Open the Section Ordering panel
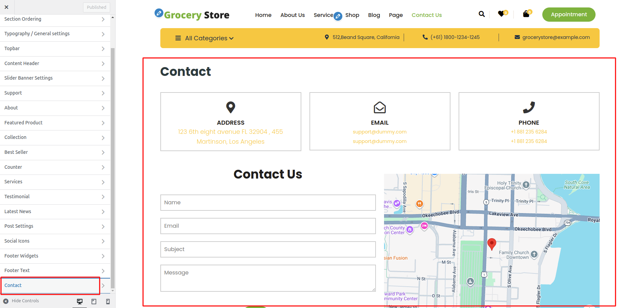644x308 pixels. click(x=55, y=19)
